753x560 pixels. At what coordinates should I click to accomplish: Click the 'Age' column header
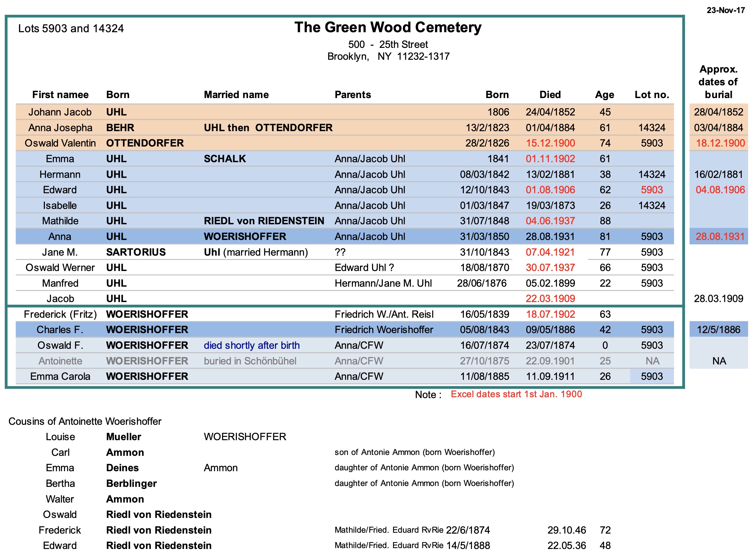[604, 95]
